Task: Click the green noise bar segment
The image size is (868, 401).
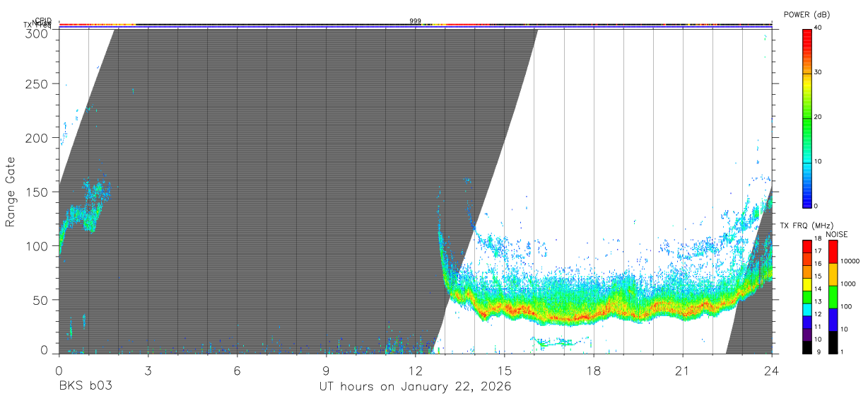Action: coord(833,297)
